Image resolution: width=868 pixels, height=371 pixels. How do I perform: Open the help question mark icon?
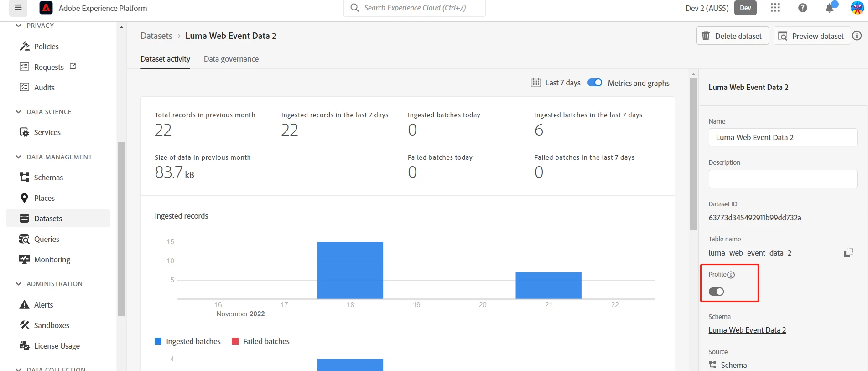point(803,8)
